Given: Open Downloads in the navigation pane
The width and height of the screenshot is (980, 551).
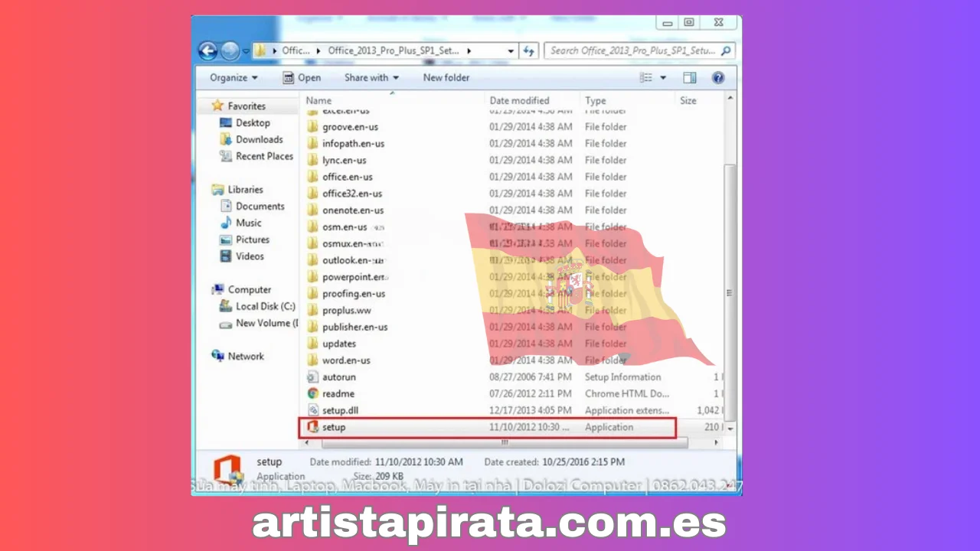Looking at the screenshot, I should tap(259, 139).
